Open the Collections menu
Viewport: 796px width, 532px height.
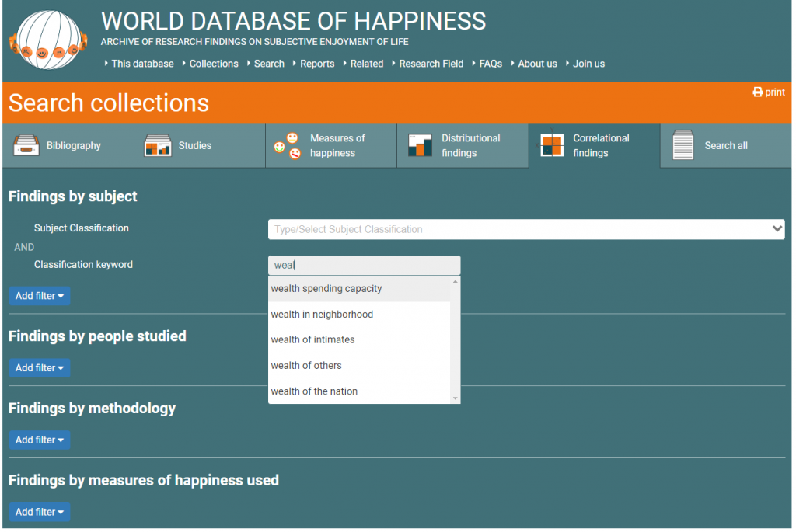coord(214,64)
